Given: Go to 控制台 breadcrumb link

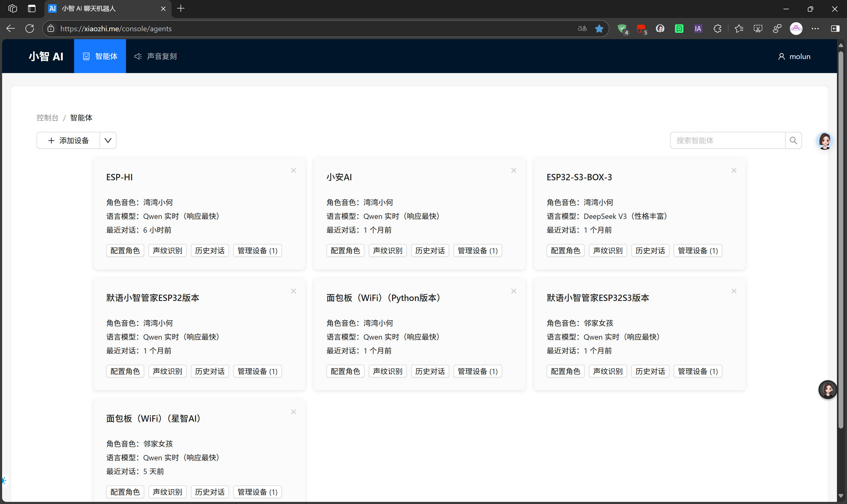Looking at the screenshot, I should [x=48, y=118].
